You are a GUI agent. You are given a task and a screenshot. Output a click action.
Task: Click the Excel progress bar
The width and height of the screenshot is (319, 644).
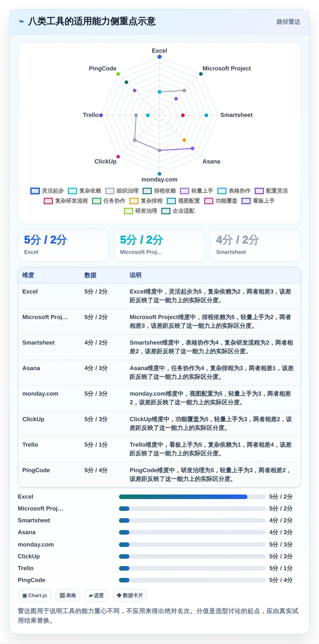tap(192, 497)
